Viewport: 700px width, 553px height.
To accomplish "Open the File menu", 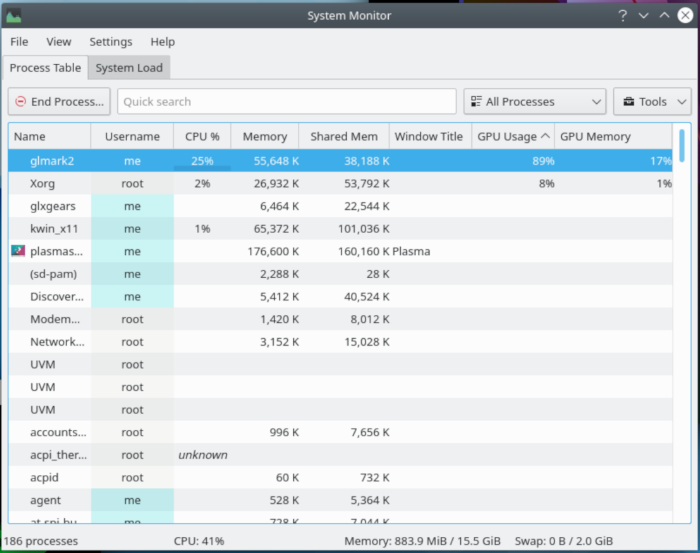I will (x=19, y=42).
